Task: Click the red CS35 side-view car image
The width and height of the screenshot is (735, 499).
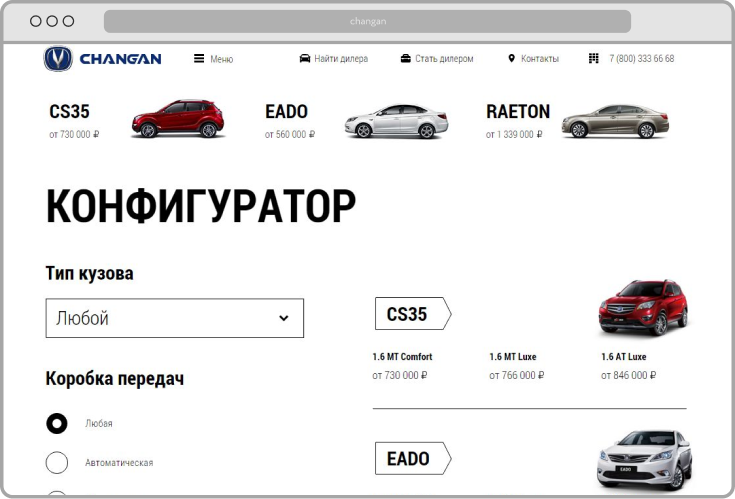Action: coord(178,119)
